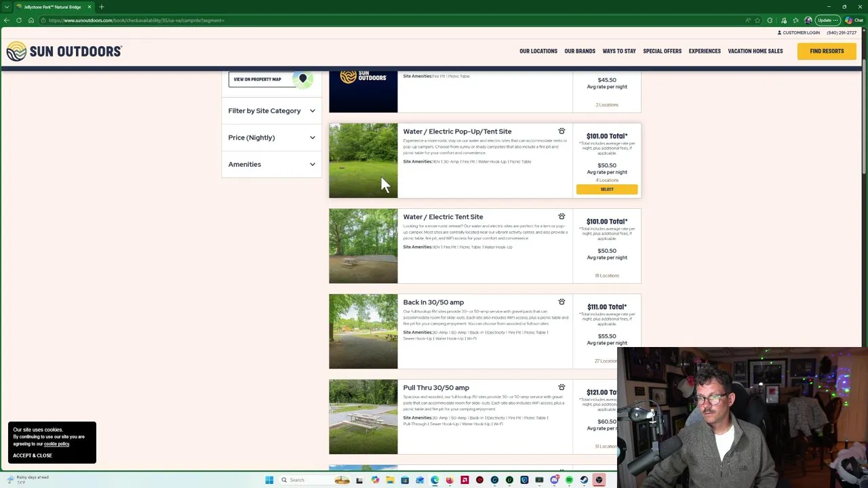Click the browser Update button
This screenshot has height=488, width=868.
828,20
